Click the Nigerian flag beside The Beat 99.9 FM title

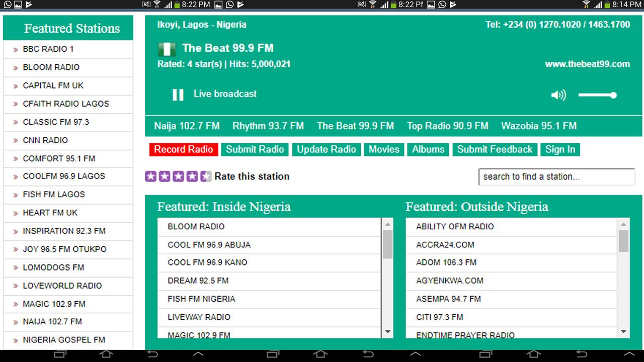pos(167,49)
